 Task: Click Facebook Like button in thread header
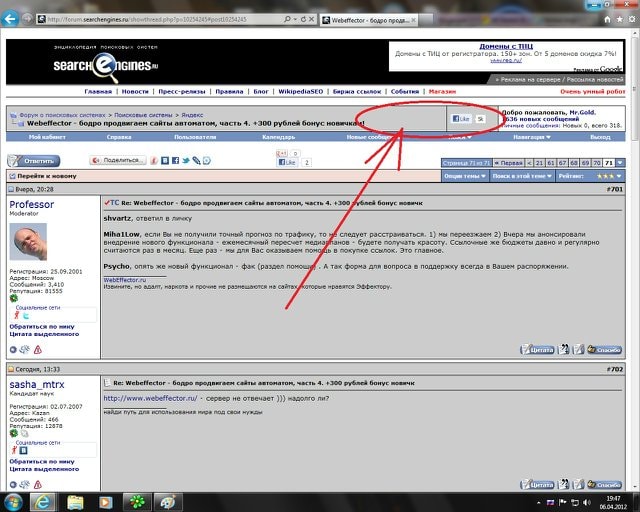tap(461, 119)
